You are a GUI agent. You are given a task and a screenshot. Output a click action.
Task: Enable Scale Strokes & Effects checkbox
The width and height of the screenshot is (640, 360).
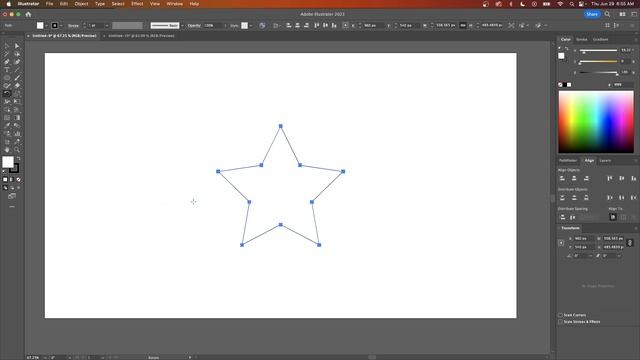[560, 322]
